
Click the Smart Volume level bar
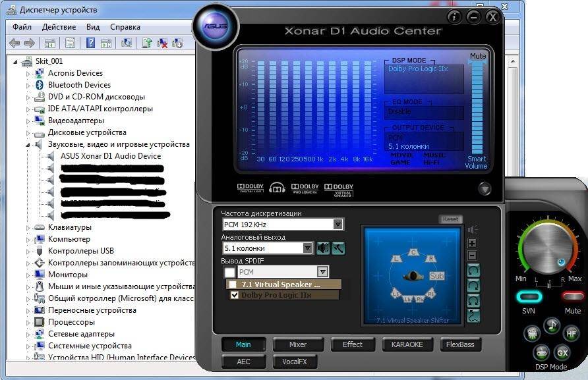(477, 108)
